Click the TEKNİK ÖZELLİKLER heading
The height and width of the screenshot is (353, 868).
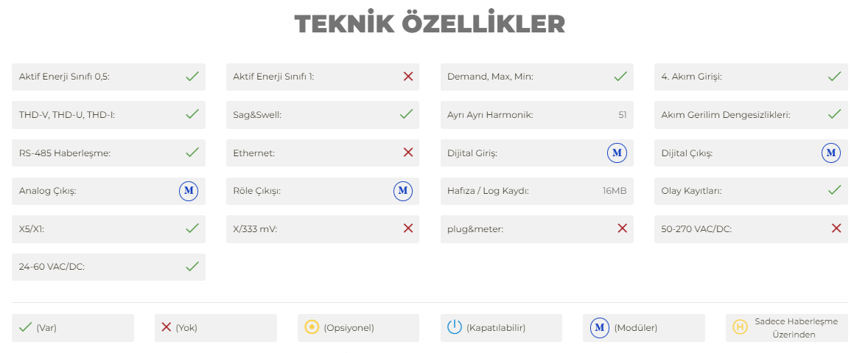(x=430, y=24)
